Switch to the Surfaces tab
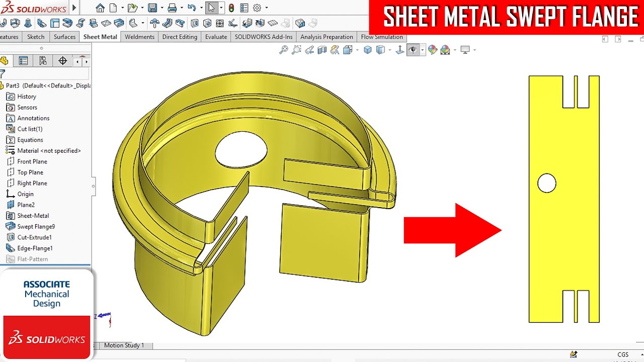The height and width of the screenshot is (362, 644). click(x=65, y=37)
